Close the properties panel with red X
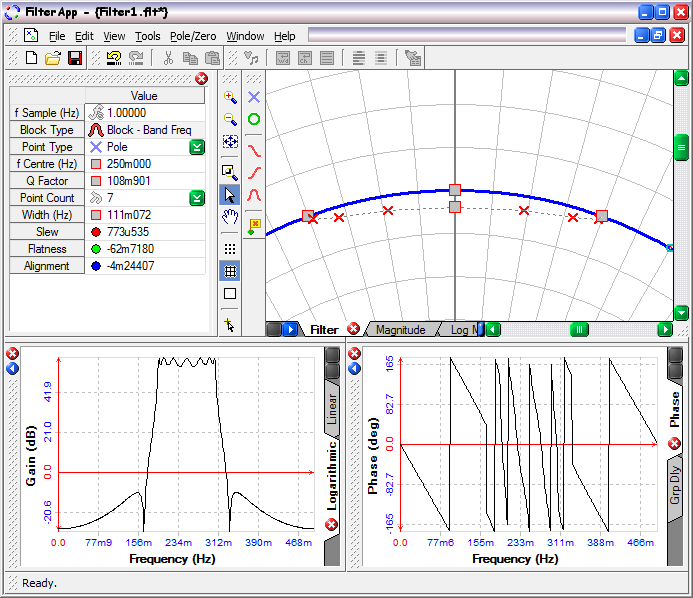This screenshot has width=693, height=598. pyautogui.click(x=202, y=79)
